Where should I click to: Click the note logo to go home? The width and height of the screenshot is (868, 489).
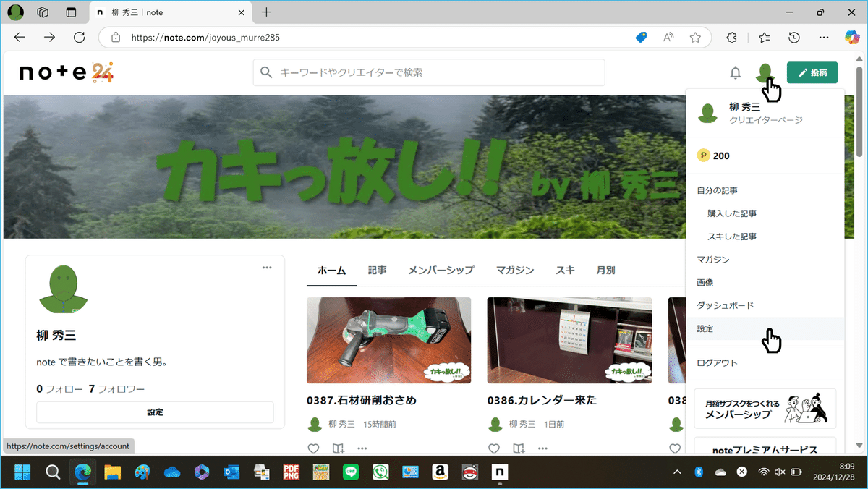tap(64, 72)
